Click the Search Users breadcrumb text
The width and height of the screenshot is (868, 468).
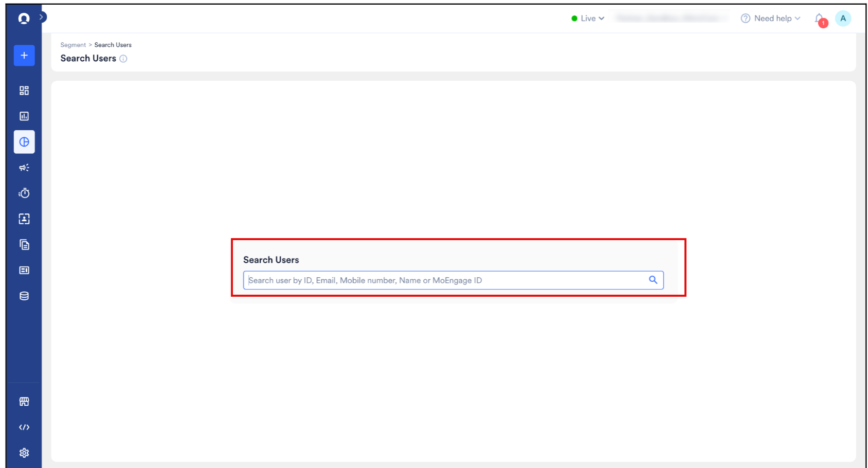(113, 45)
